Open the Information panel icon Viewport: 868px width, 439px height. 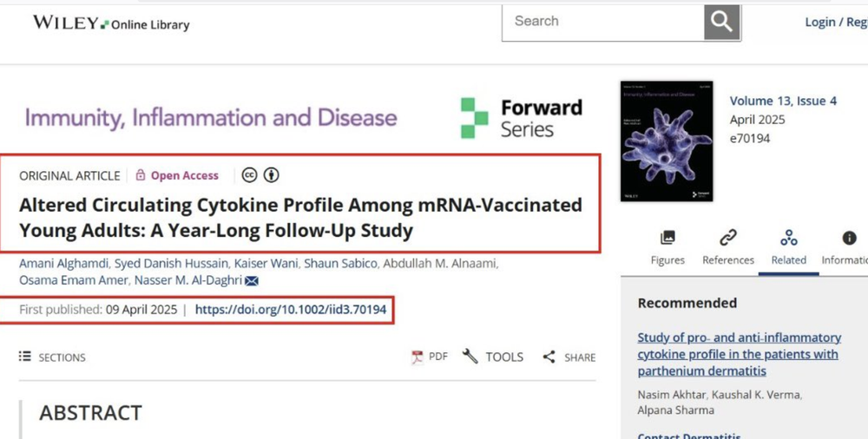pyautogui.click(x=849, y=238)
